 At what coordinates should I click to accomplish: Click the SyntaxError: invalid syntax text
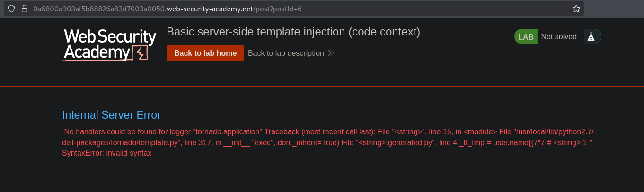tap(106, 153)
